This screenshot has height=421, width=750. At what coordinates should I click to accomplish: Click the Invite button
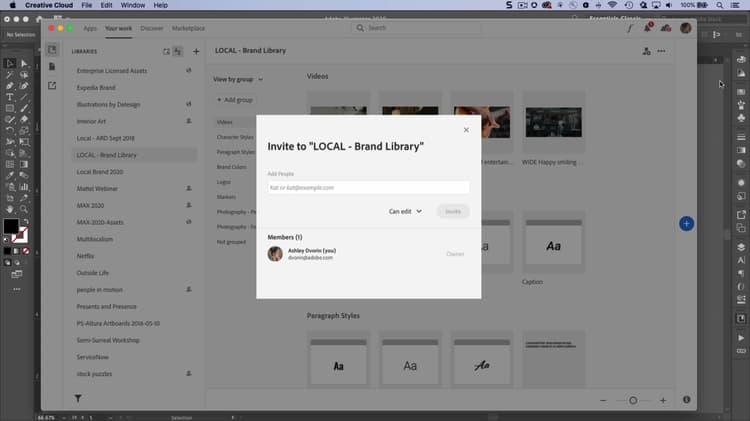[453, 211]
